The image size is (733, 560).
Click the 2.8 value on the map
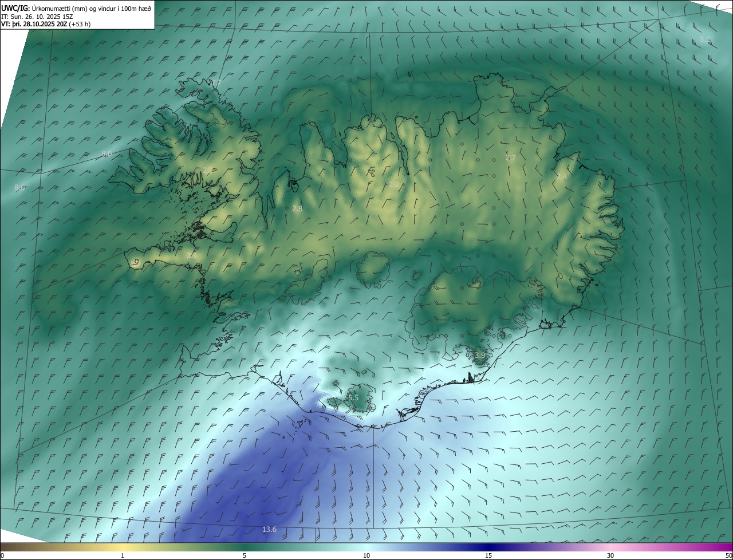297,209
